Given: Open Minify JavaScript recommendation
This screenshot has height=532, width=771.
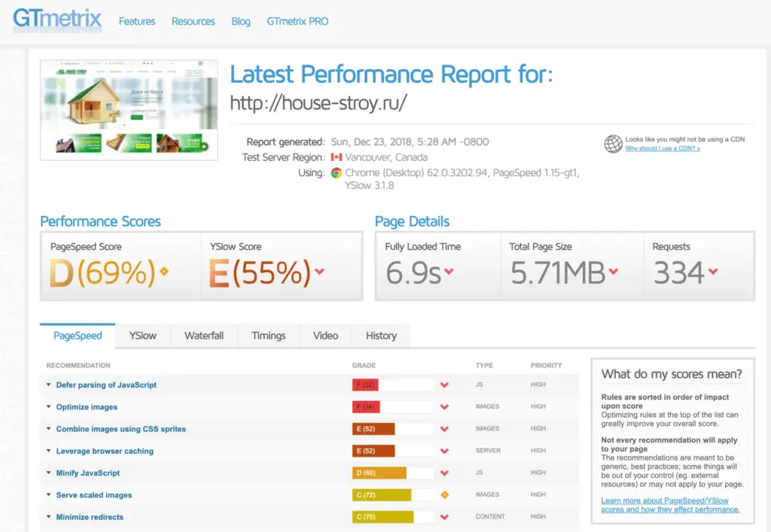Looking at the screenshot, I should pyautogui.click(x=88, y=473).
